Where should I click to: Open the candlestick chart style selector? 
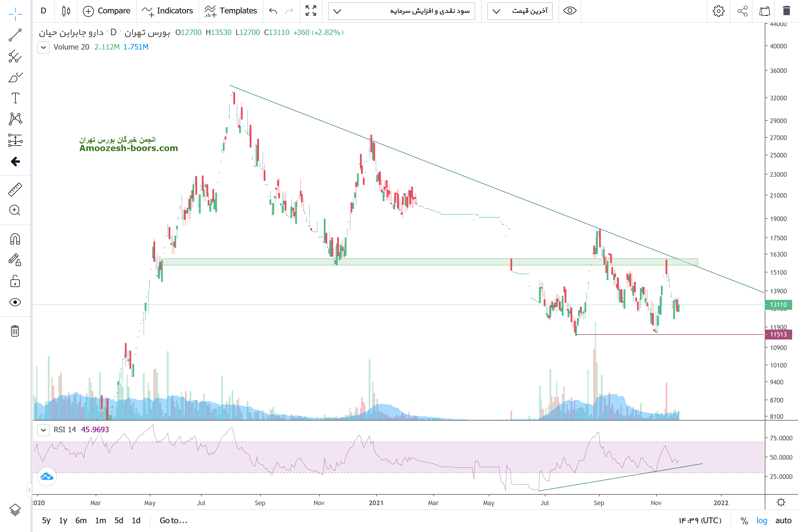click(66, 11)
